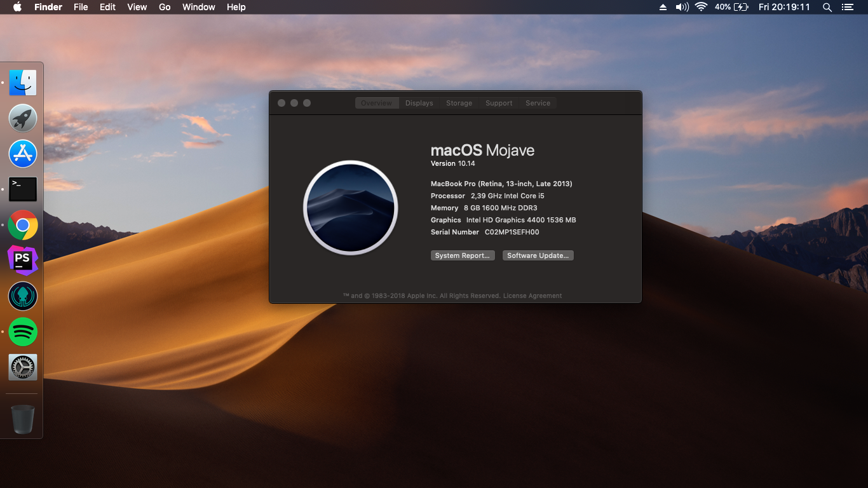Open Finder from the dock

tap(23, 83)
